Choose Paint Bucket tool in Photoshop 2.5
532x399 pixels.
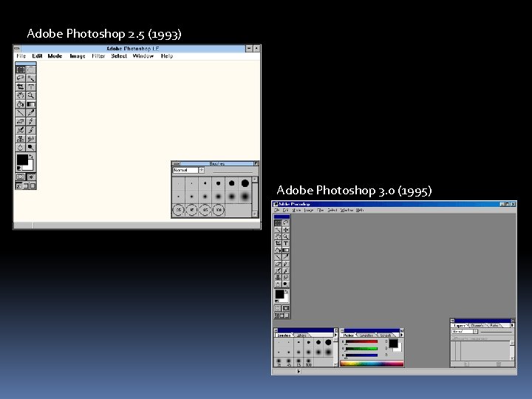[x=21, y=104]
